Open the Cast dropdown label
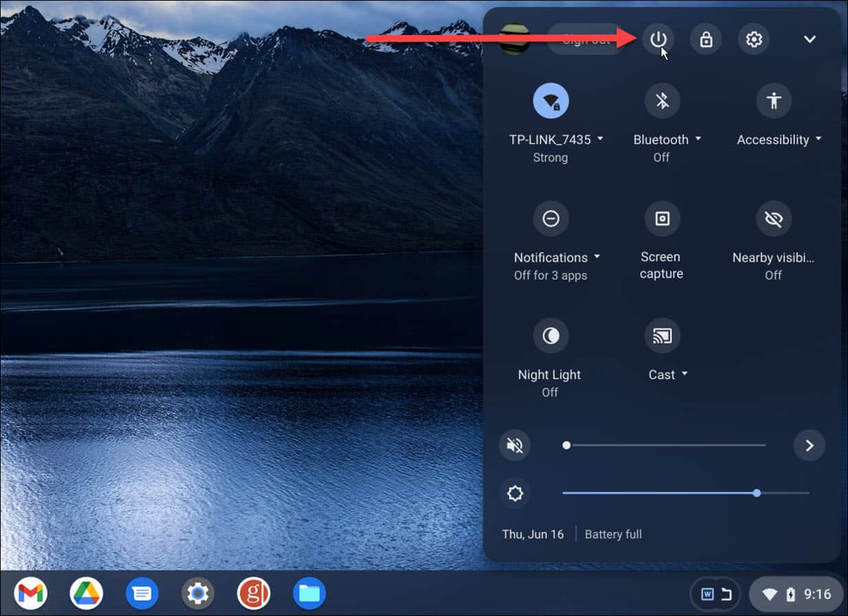 (668, 375)
